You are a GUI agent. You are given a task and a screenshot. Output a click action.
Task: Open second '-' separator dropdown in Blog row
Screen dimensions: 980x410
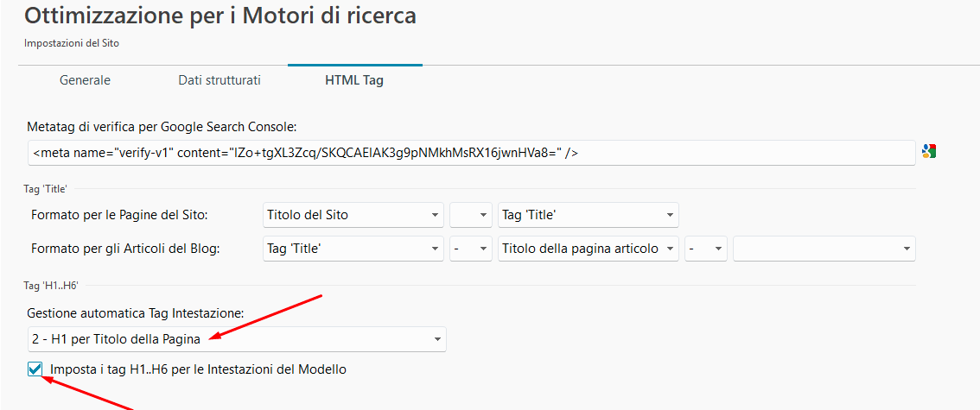706,249
